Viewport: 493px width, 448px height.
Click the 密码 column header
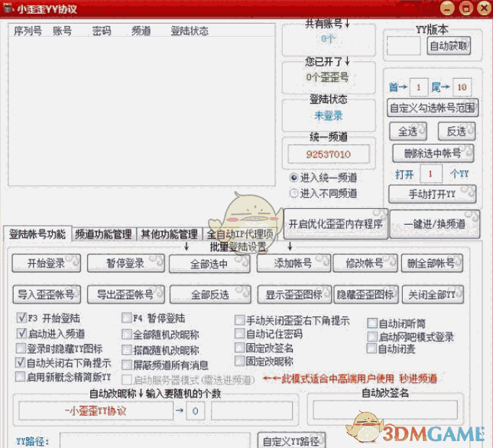tap(102, 31)
